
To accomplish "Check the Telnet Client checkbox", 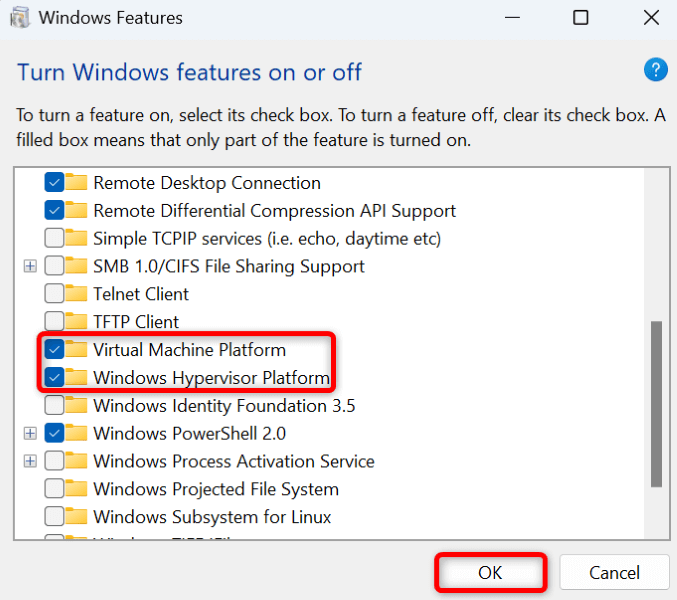I will pyautogui.click(x=54, y=294).
